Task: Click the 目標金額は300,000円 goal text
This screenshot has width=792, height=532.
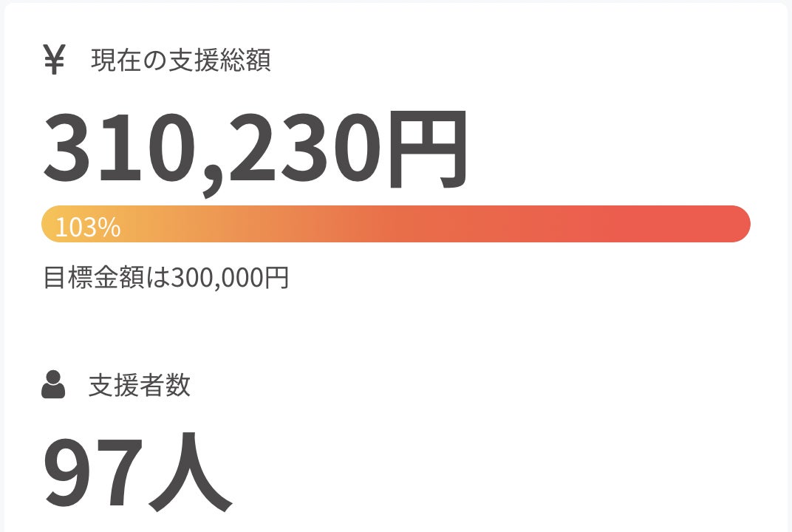Action: pos(165,278)
